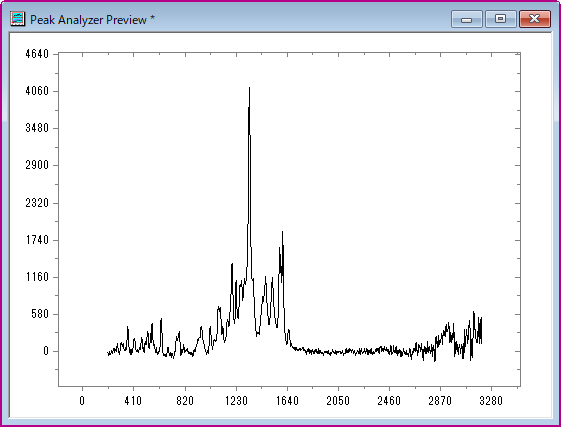Click the Peak Analyzer Preview window icon
Viewport: 561px width, 427px height.
click(x=18, y=19)
